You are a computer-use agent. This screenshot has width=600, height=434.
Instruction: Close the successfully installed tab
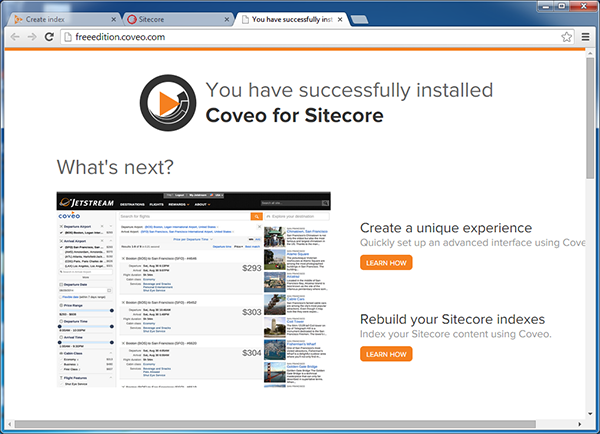pyautogui.click(x=340, y=19)
